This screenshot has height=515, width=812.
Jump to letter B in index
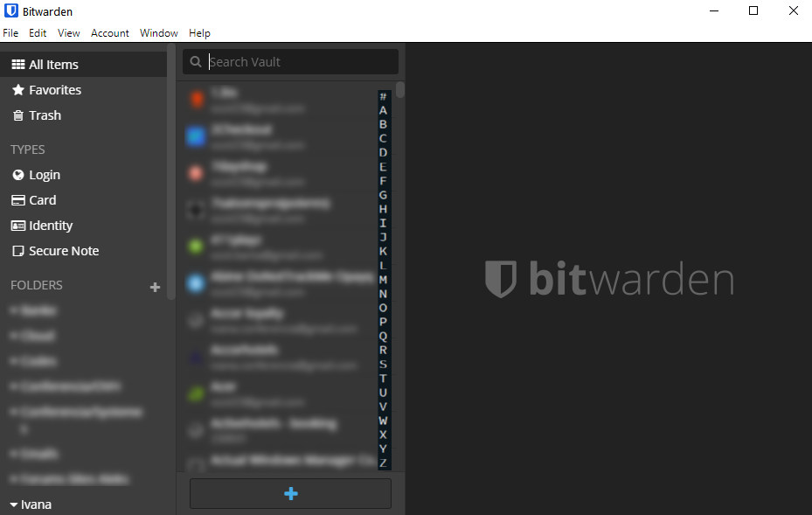pos(383,124)
